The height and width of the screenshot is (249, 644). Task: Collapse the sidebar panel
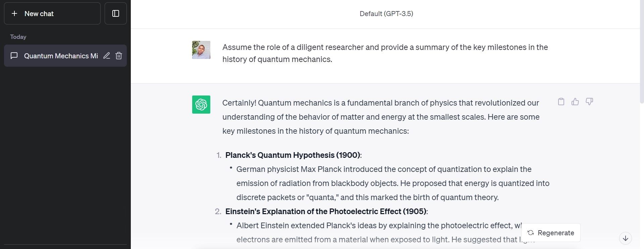pos(115,13)
